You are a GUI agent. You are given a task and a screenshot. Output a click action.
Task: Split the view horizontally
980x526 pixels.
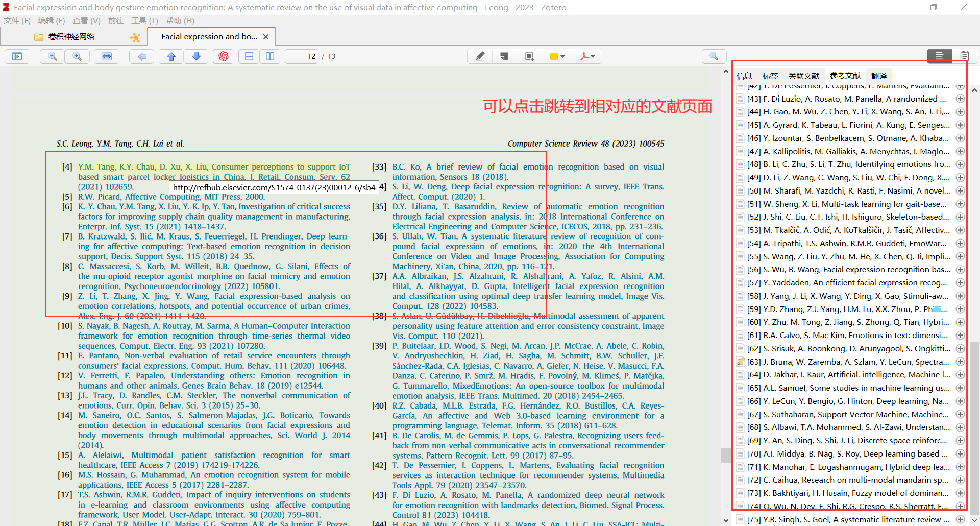[249, 56]
